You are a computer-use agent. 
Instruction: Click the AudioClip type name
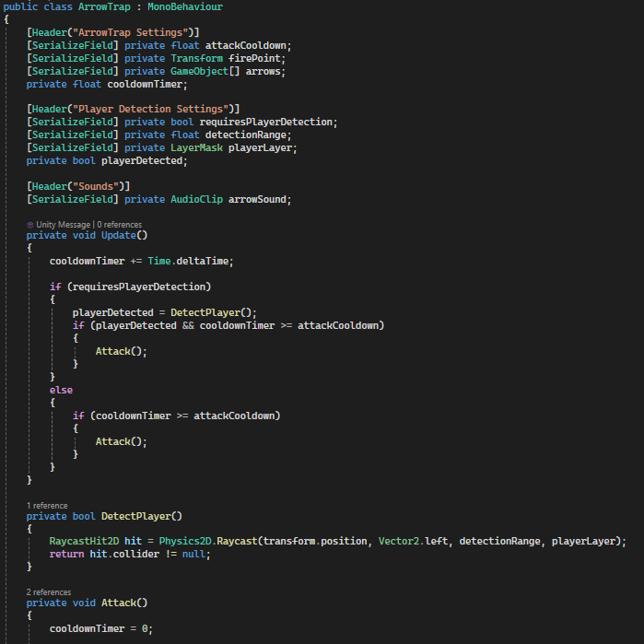point(197,200)
